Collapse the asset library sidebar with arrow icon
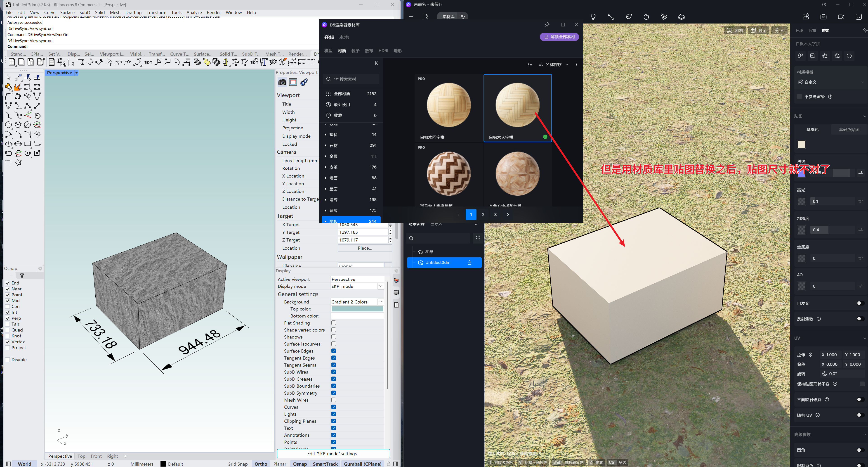Screen dimensions: 868x467 [x=376, y=63]
